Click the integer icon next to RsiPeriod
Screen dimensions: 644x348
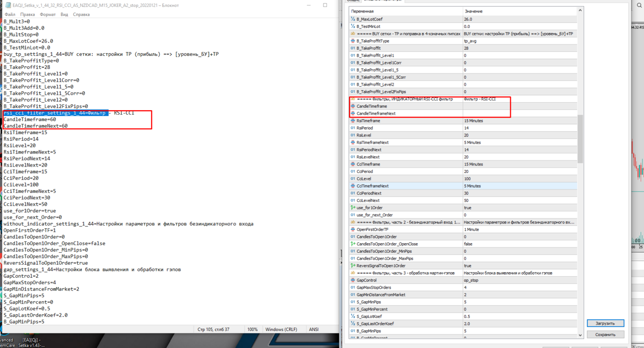point(353,128)
